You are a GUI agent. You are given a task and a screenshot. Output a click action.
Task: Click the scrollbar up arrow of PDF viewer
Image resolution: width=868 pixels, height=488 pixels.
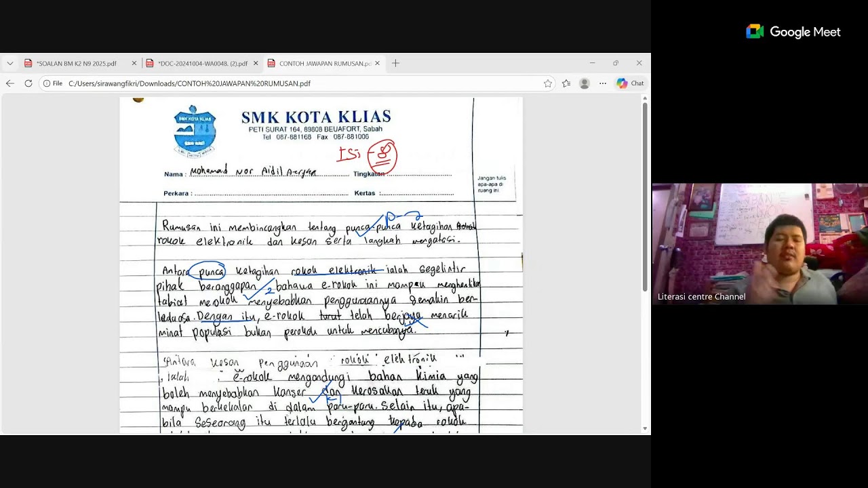pos(645,99)
